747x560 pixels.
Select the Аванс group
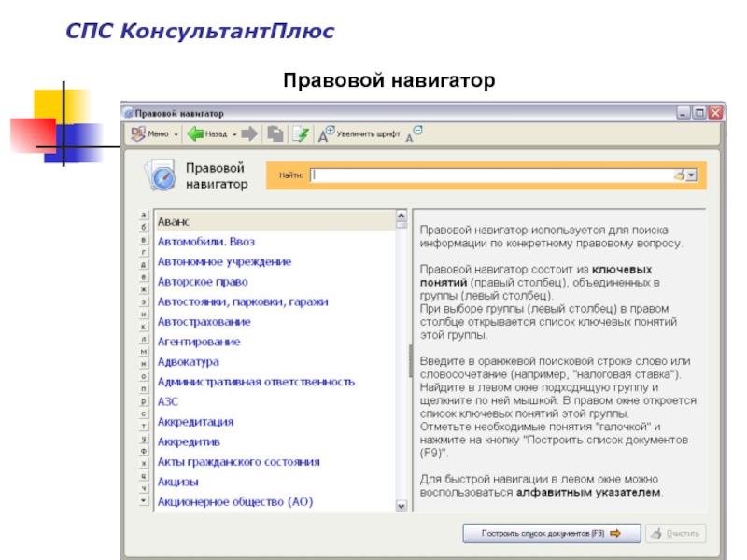pos(275,221)
